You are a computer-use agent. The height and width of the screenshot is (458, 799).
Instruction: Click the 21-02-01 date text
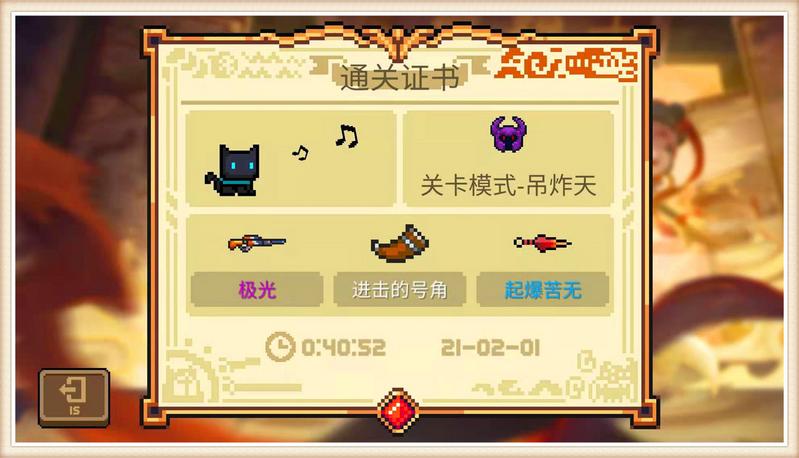point(490,348)
